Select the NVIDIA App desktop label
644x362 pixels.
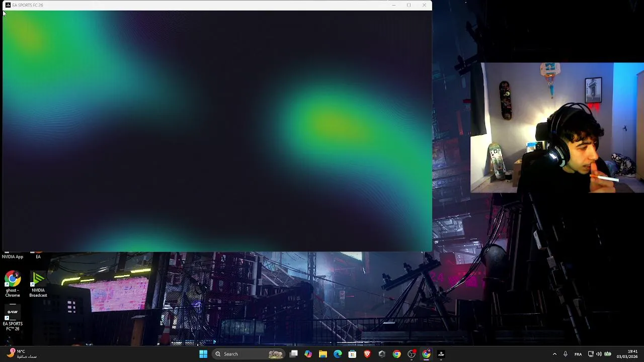coord(13,256)
